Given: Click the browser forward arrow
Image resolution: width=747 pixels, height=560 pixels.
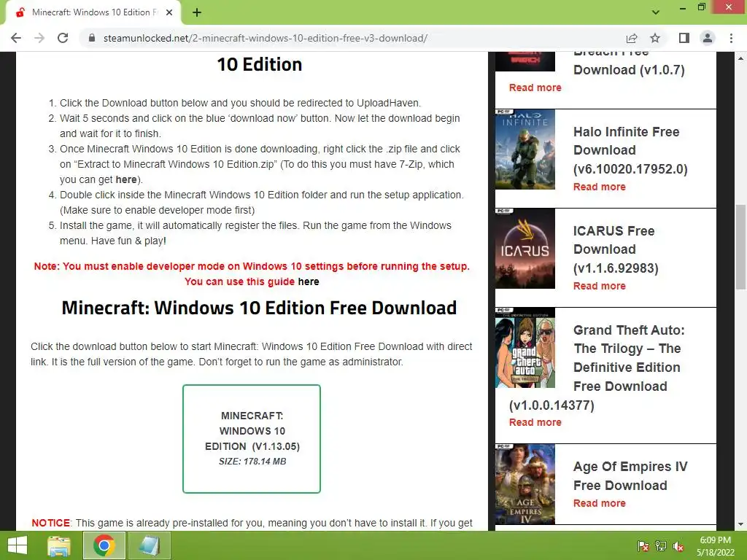Looking at the screenshot, I should (39, 38).
